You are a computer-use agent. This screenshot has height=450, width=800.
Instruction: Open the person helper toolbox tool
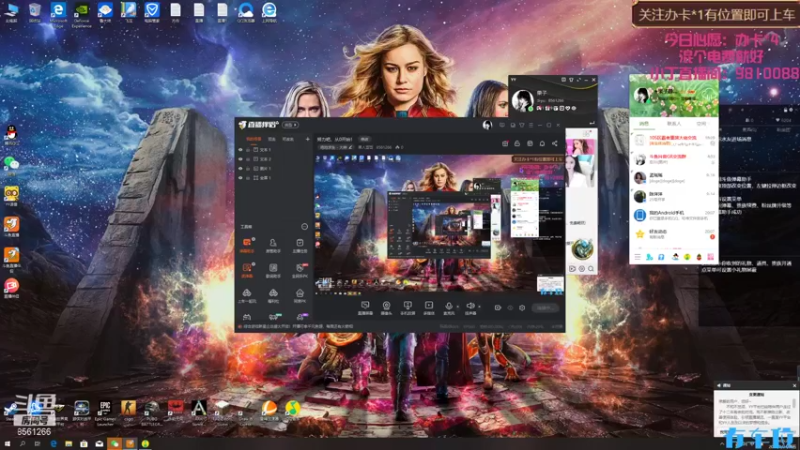coord(273,245)
